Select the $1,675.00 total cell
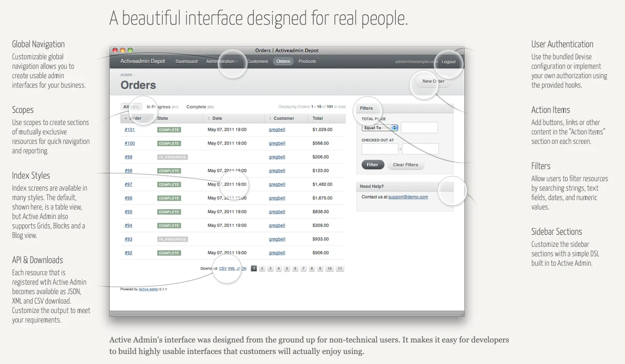The image size is (625, 364). (x=322, y=198)
